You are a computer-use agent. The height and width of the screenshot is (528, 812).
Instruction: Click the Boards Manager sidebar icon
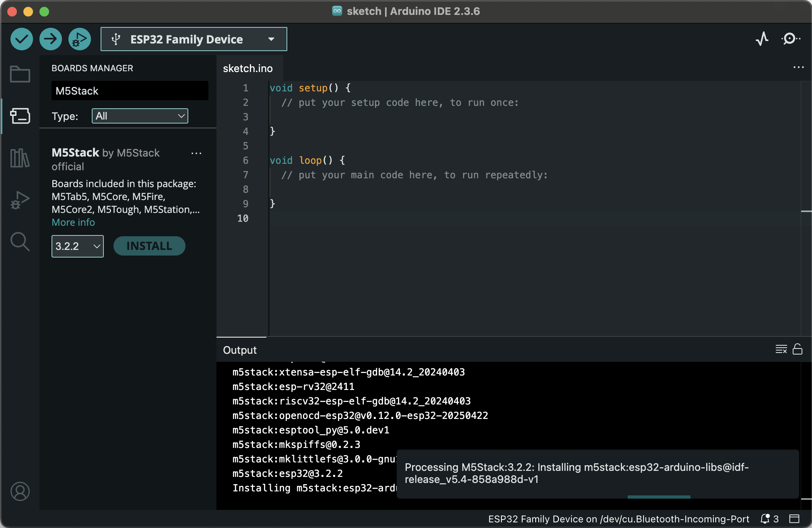pos(20,116)
